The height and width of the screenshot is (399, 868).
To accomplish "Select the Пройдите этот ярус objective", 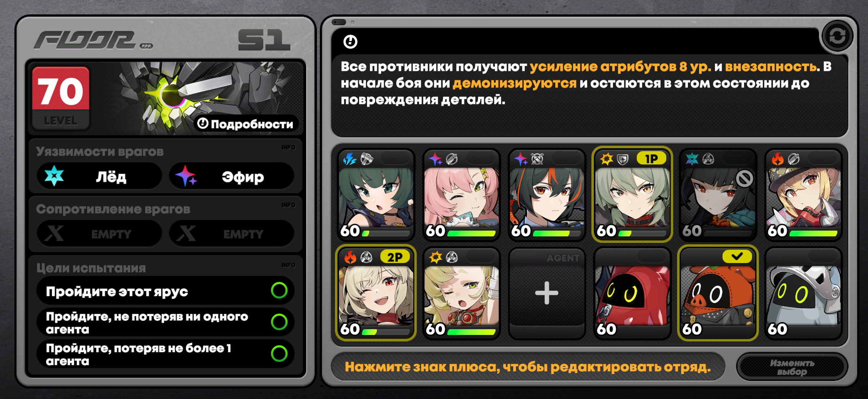I will tap(166, 291).
